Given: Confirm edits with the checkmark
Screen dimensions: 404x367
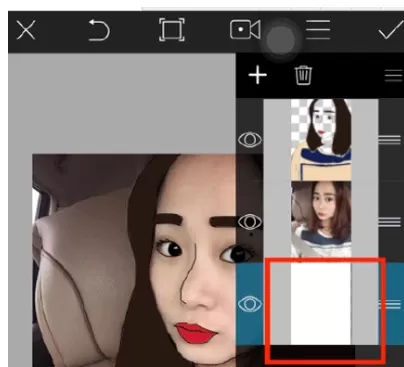Looking at the screenshot, I should 391,31.
